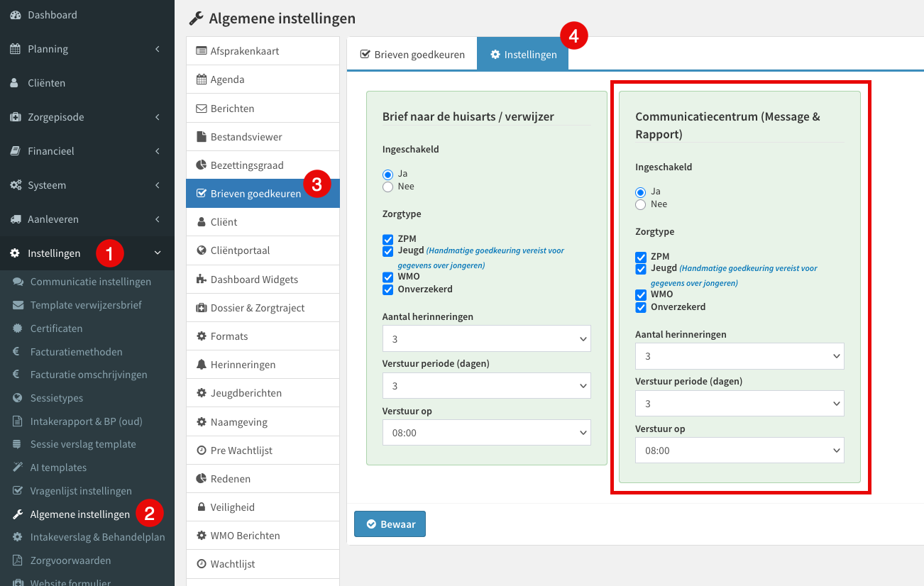Screen dimensions: 924x586
Task: Open Redenen settings item
Action: [x=263, y=479]
